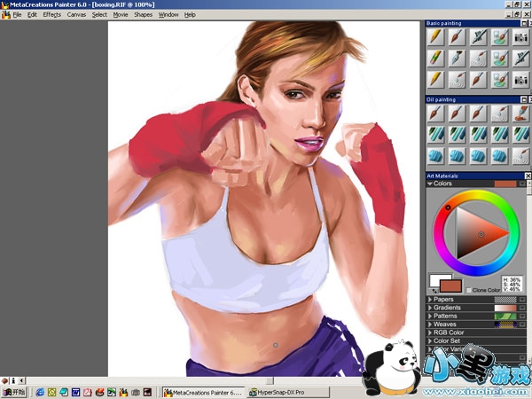Enable the Clone Color checkbox
Image resolution: width=532 pixels, height=399 pixels.
(469, 290)
